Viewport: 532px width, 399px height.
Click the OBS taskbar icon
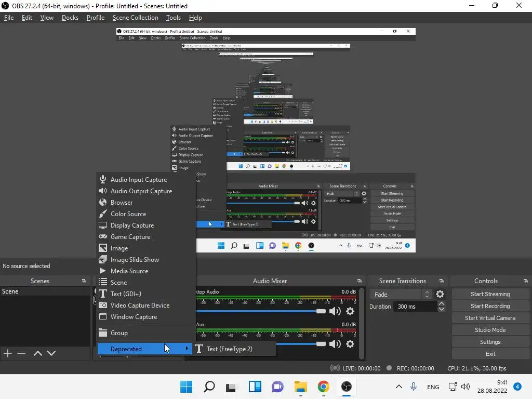coord(347,387)
